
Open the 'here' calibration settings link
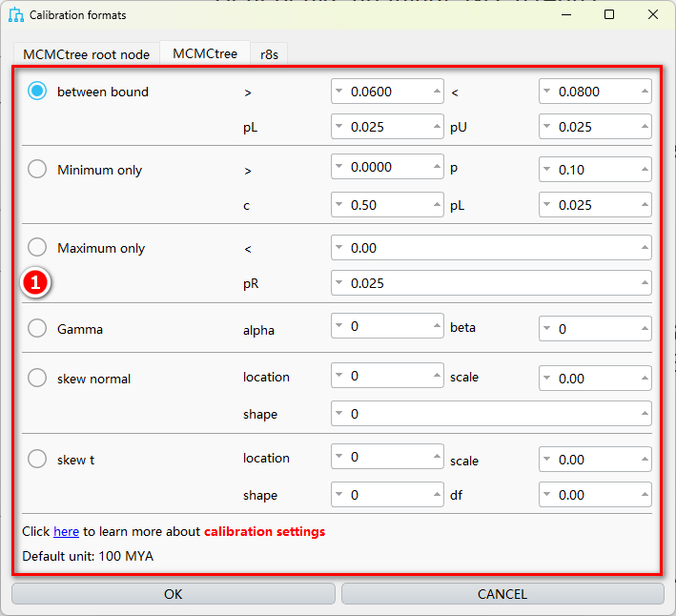pyautogui.click(x=66, y=531)
